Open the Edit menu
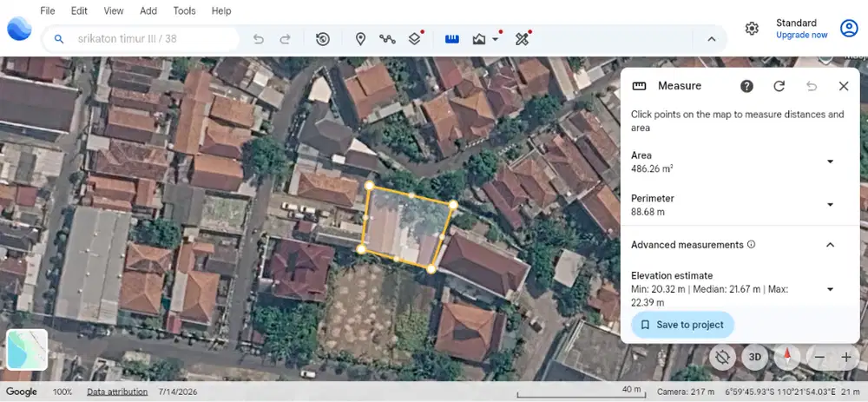Image resolution: width=868 pixels, height=402 pixels. [79, 11]
